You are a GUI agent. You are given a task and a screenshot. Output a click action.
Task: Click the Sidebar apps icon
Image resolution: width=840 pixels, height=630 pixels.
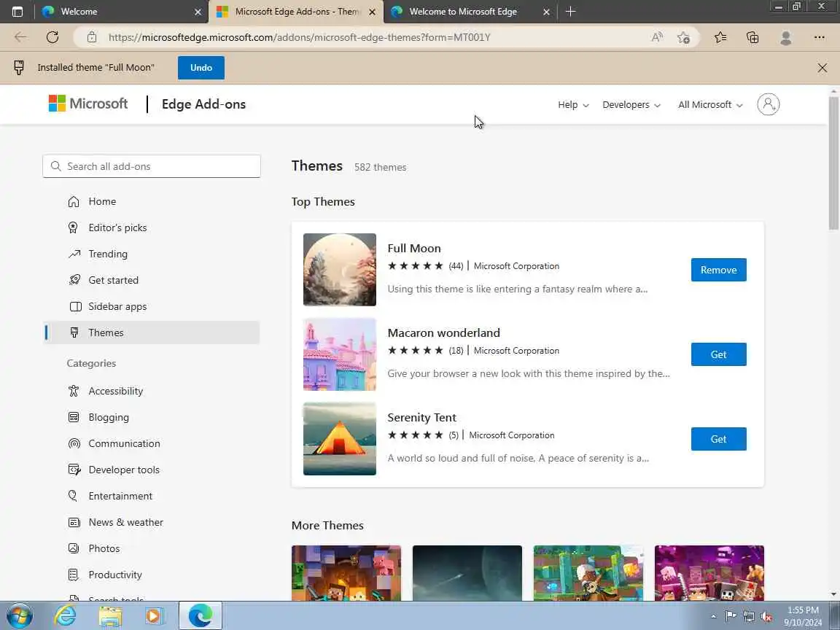(x=76, y=306)
